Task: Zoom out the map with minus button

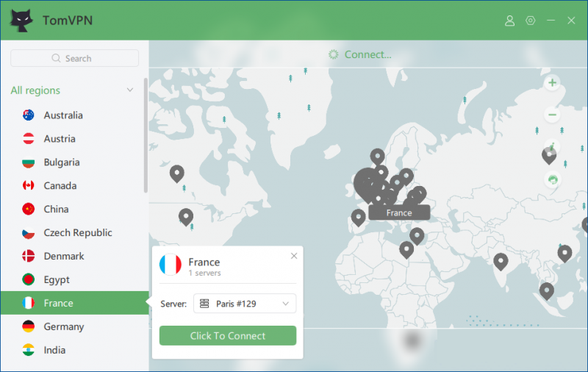Action: pos(552,115)
